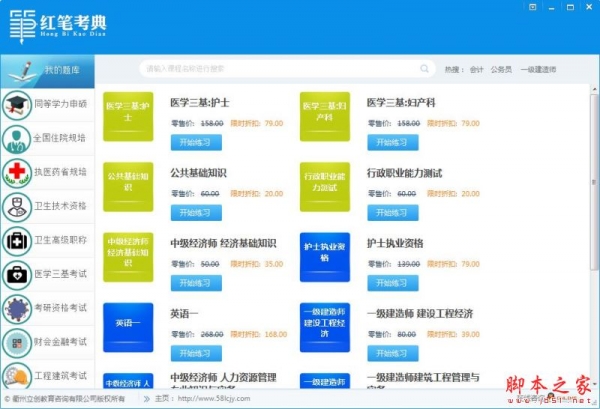Screen dimensions: 600x409
Task: Select 工程建筑考试 category label
Action: coord(60,376)
